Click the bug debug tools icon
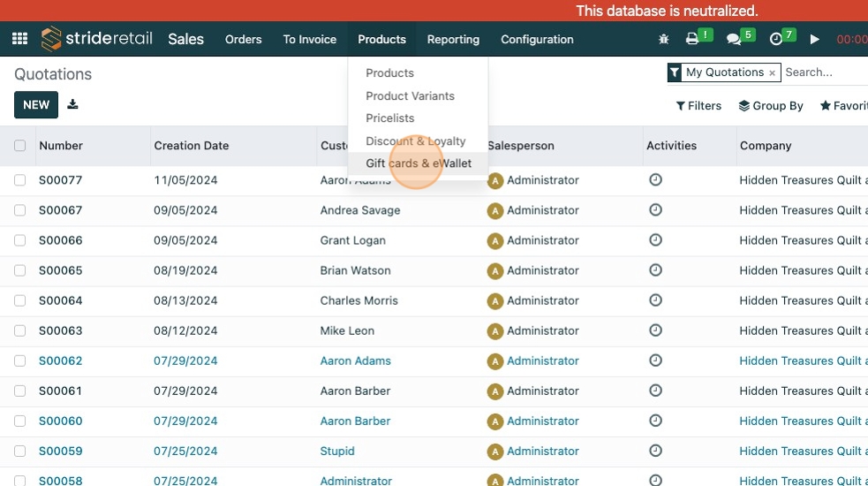868x486 pixels. tap(664, 39)
